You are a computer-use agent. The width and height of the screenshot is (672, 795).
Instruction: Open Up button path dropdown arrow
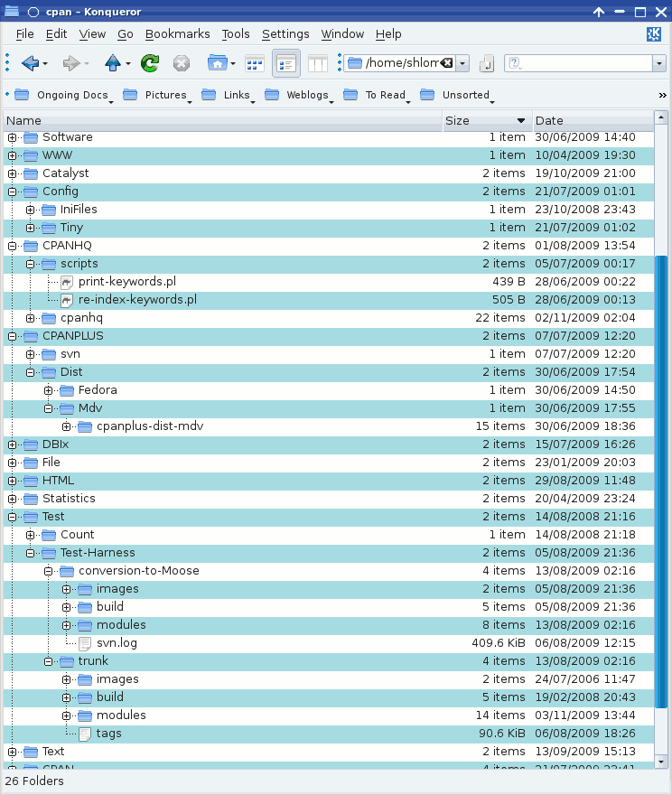[x=127, y=64]
